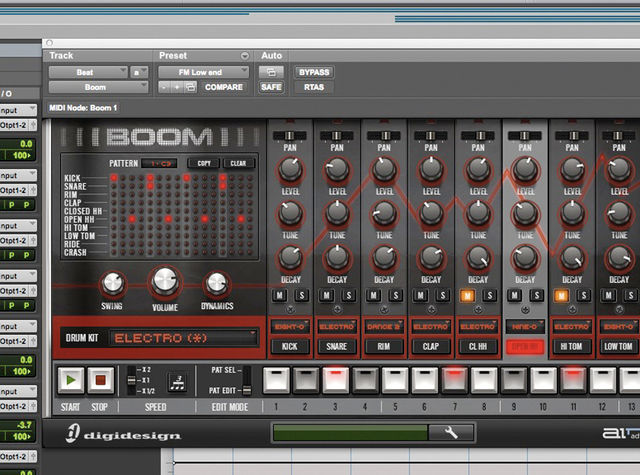Open the Rim DANCE 2 sound selector
This screenshot has height=475, width=640.
[x=384, y=326]
